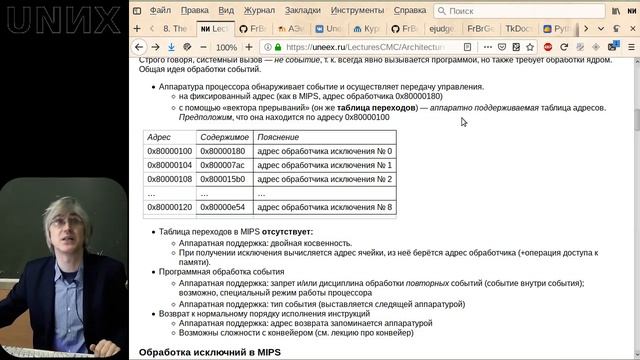Open the Журнал menu

[259, 10]
